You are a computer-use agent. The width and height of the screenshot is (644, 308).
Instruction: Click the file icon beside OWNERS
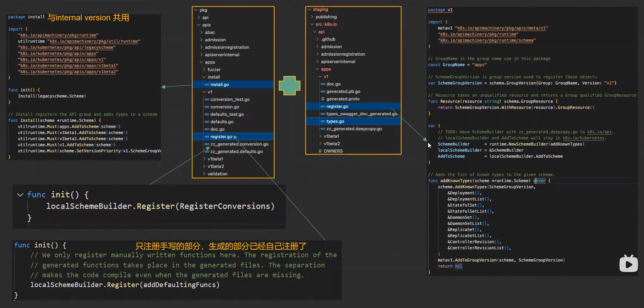[320, 151]
